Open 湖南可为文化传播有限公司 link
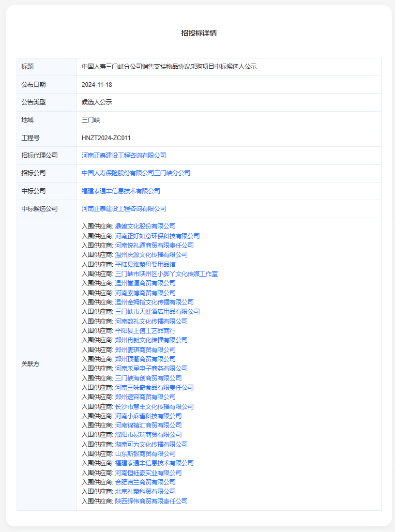The height and width of the screenshot is (532, 395). point(151,445)
